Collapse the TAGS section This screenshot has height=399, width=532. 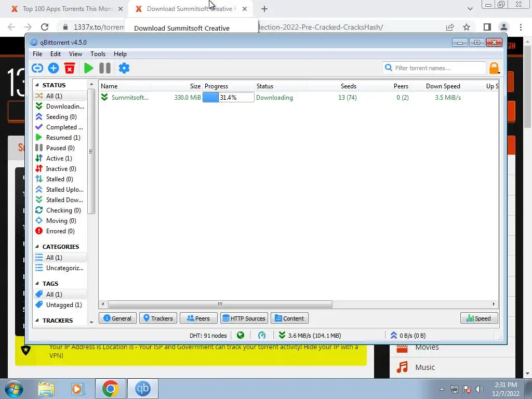(x=37, y=283)
